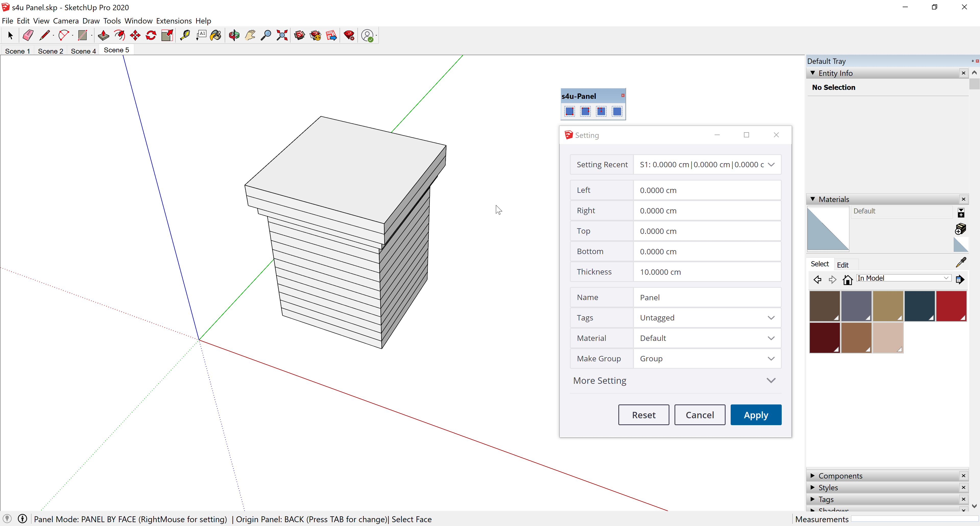Collapse the Entity Info tray section
Viewport: 980px width, 526px height.
pyautogui.click(x=813, y=73)
